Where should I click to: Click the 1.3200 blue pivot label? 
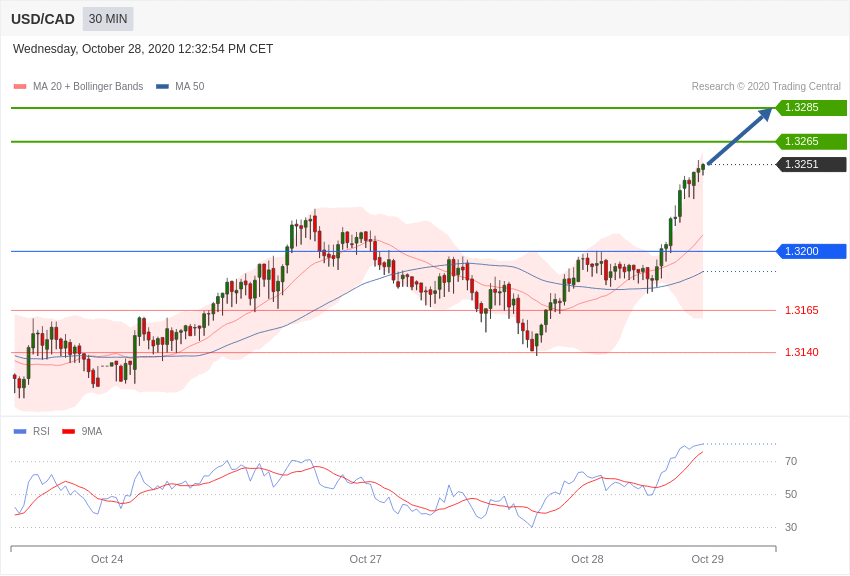click(x=811, y=251)
